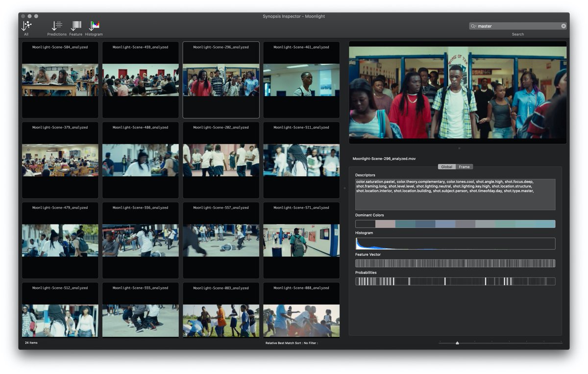The height and width of the screenshot is (374, 588).
Task: Click the Probabilities barcode strip
Action: pyautogui.click(x=455, y=281)
